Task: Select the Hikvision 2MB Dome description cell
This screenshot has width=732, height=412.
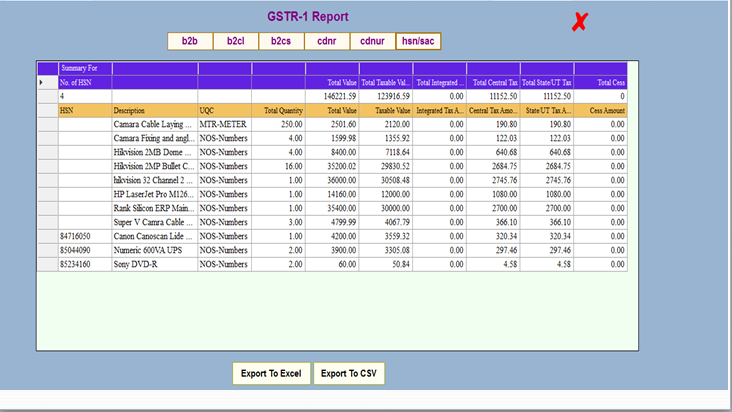Action: tap(155, 153)
